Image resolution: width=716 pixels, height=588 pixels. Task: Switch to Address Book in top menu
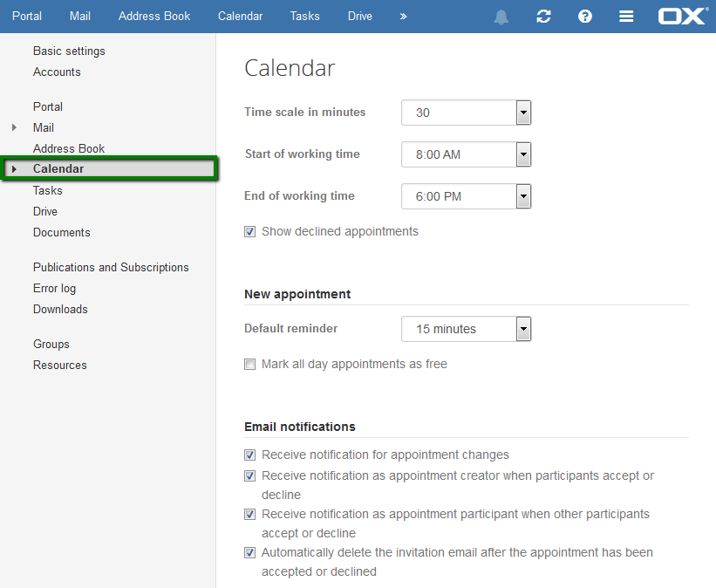click(154, 17)
